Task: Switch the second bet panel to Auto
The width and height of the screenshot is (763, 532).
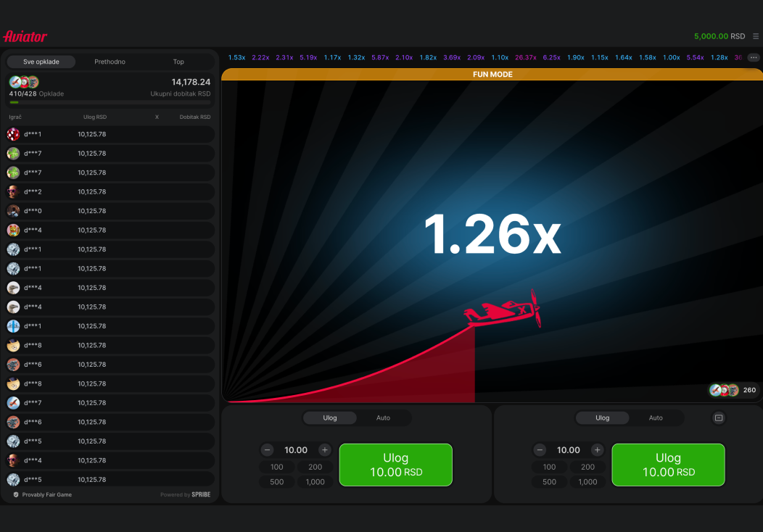Action: 656,417
